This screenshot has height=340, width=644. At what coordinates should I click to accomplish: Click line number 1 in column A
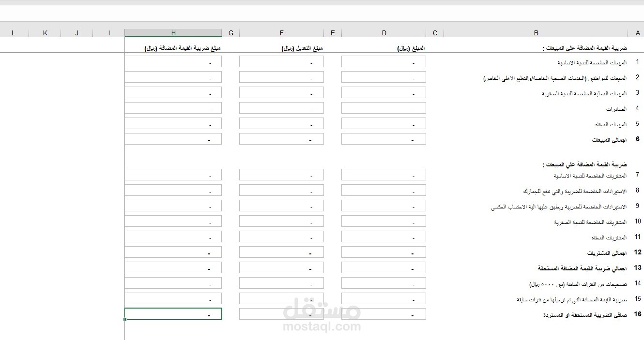point(637,62)
